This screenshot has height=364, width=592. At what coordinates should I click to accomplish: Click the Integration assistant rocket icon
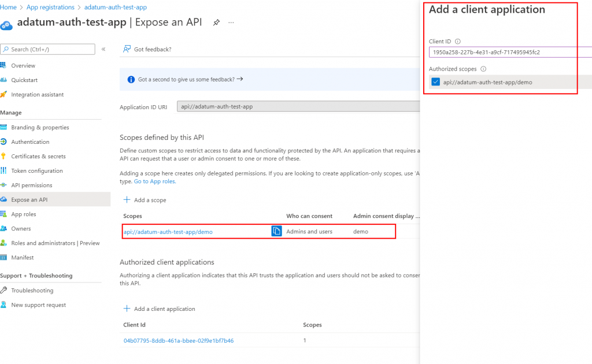pos(3,94)
